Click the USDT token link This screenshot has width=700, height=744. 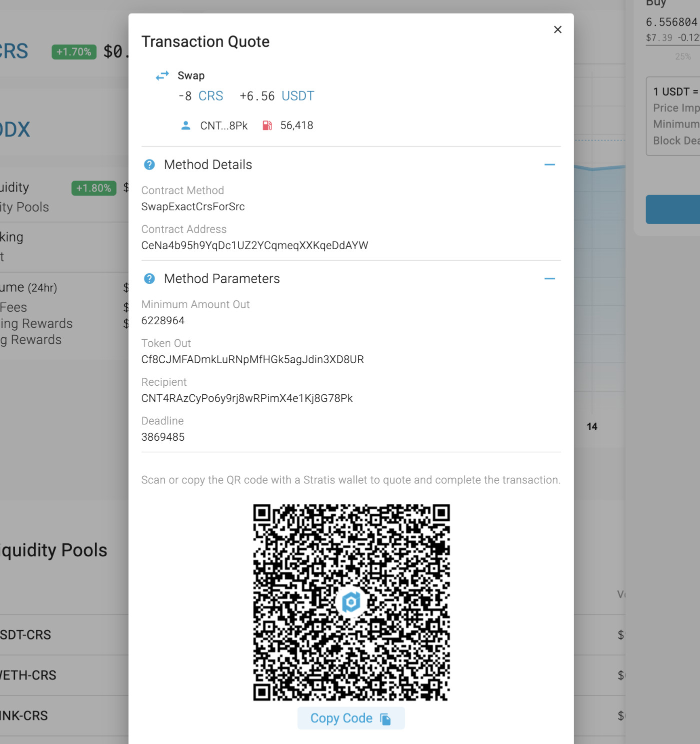tap(298, 96)
